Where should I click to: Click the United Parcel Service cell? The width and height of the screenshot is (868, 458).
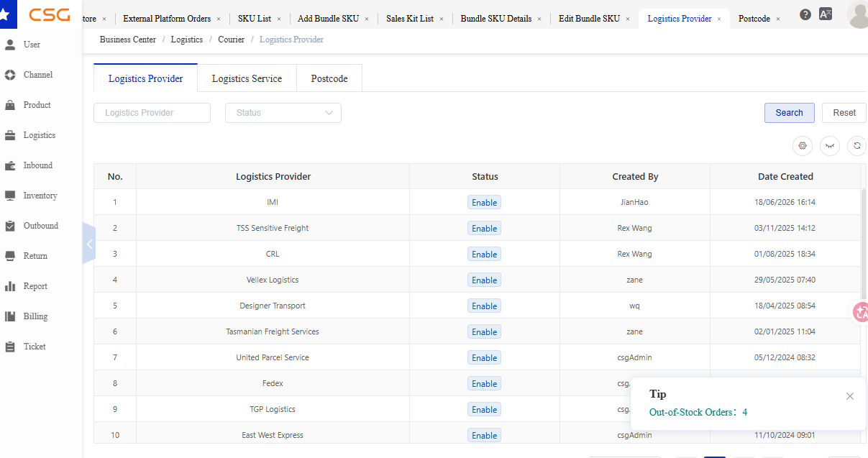(273, 357)
